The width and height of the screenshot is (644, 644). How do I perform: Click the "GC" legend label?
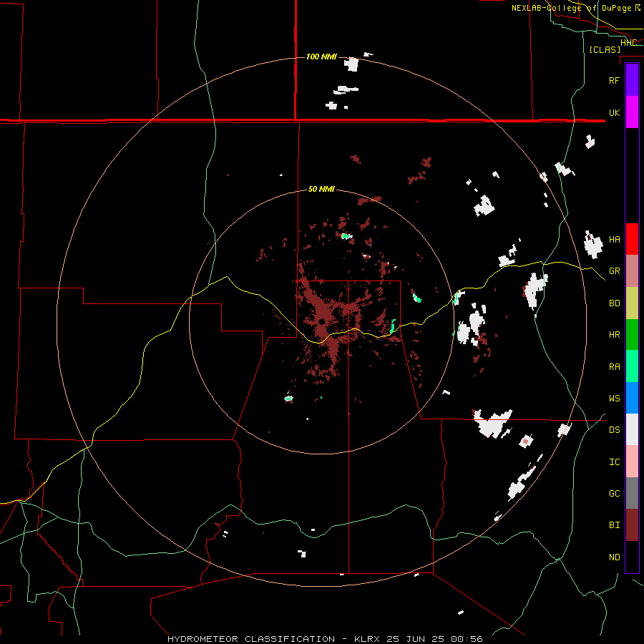tap(615, 494)
